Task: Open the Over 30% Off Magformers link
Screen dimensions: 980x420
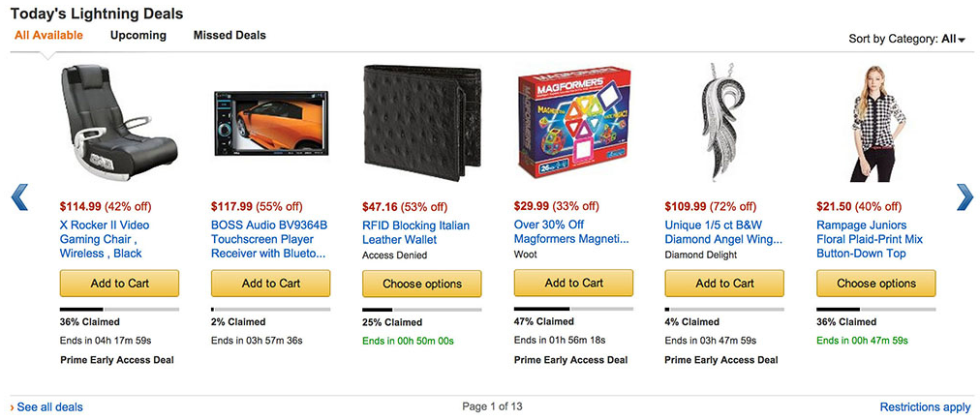Action: (x=571, y=231)
